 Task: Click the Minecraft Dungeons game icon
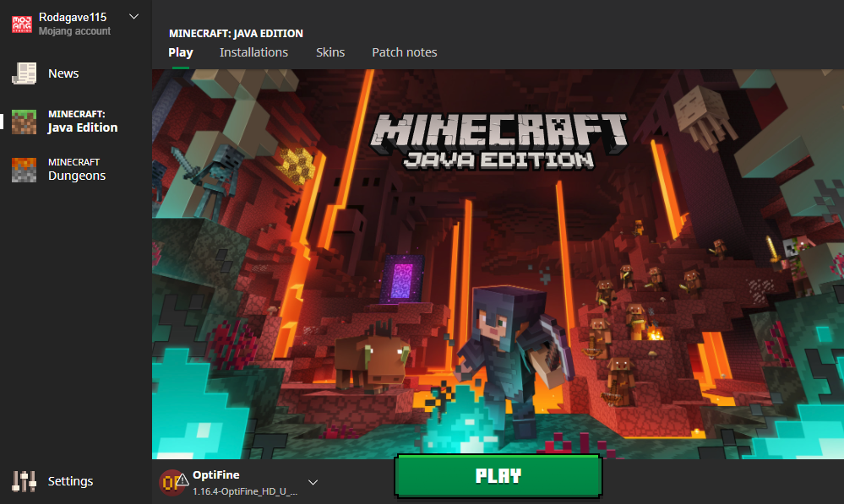point(24,170)
